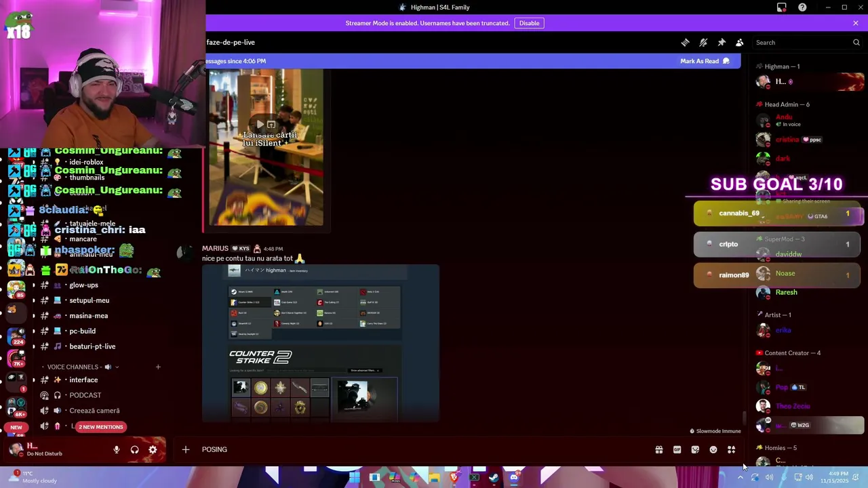This screenshot has height=488, width=868.
Task: Open the glow-ups channel
Action: tap(83, 285)
